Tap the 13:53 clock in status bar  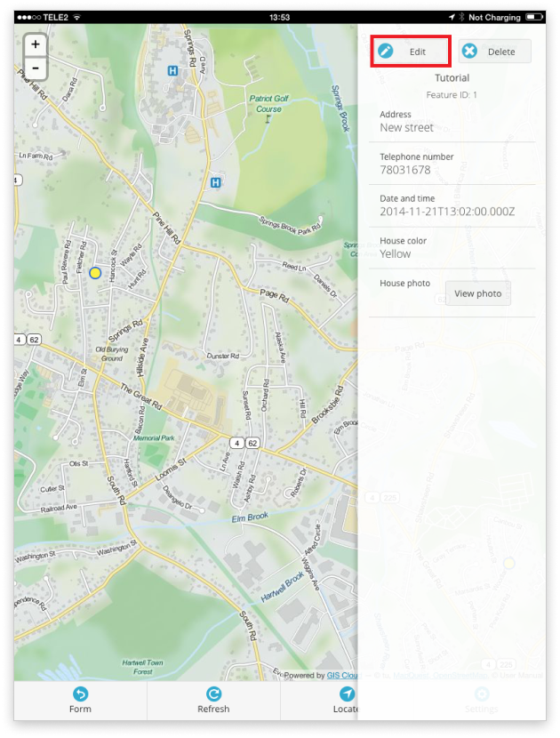(x=279, y=17)
